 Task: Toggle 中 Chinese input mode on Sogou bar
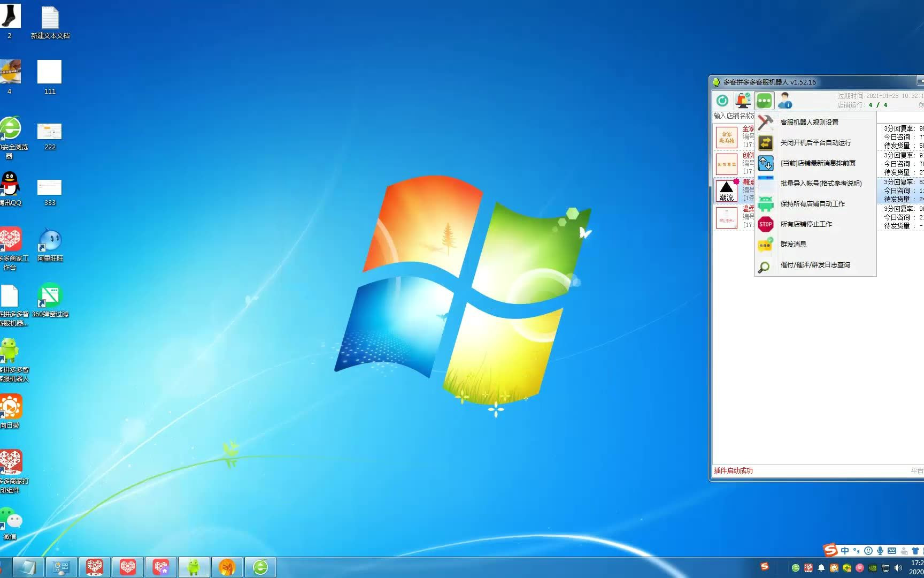[845, 551]
